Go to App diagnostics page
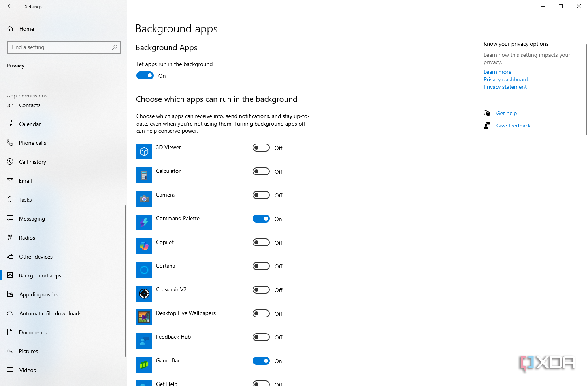The height and width of the screenshot is (386, 588). [x=63, y=294]
